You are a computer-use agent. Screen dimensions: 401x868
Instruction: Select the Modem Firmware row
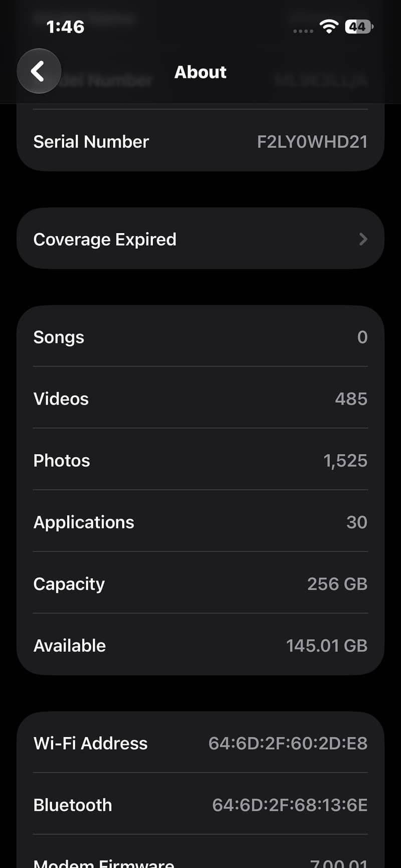(200, 852)
